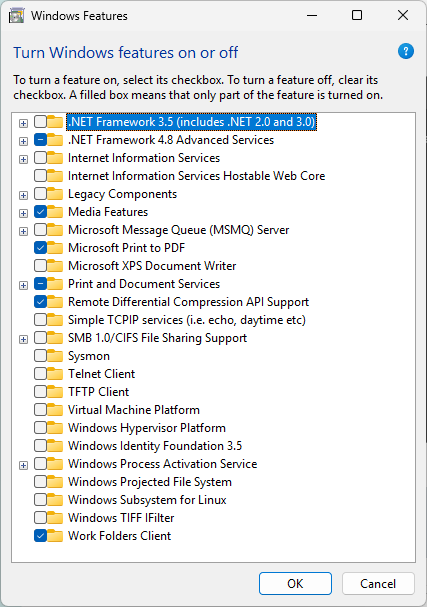The image size is (427, 607).
Task: Expand the Internet Information Services tree
Action: [x=24, y=159]
